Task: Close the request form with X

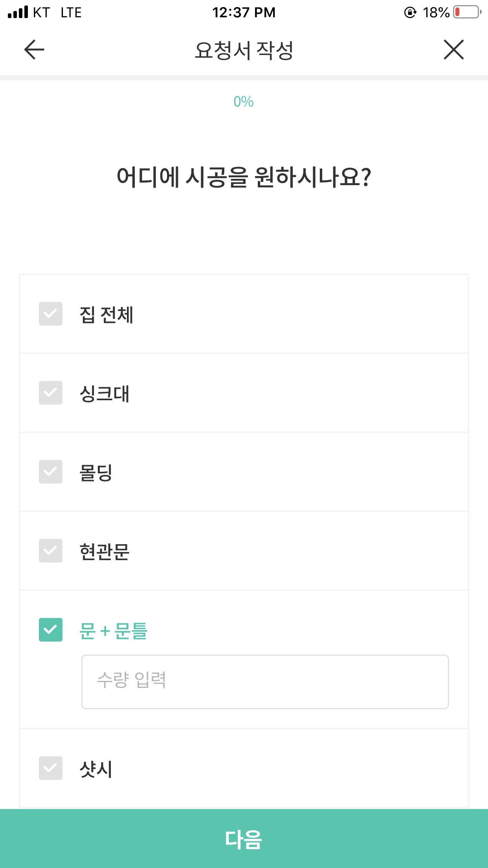Action: click(x=454, y=50)
